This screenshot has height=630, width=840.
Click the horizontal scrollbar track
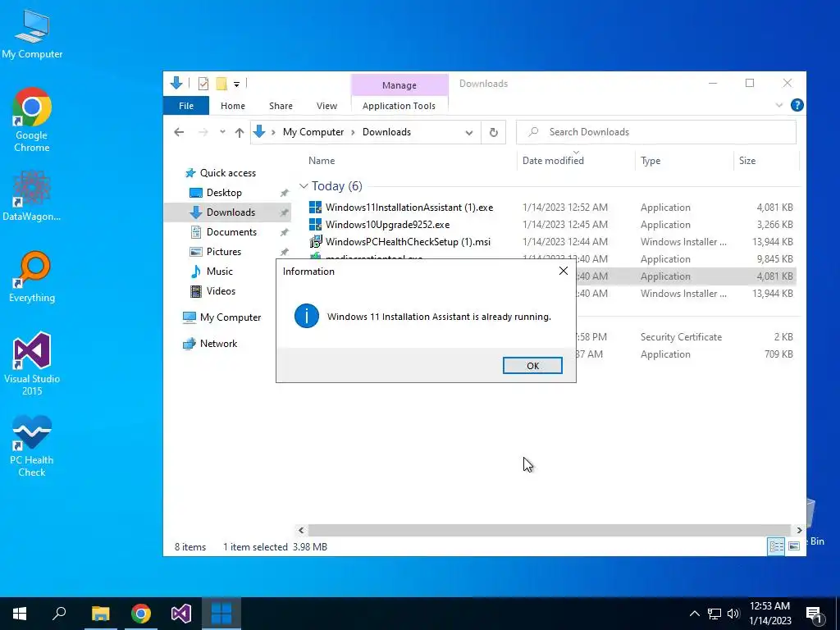click(x=549, y=530)
